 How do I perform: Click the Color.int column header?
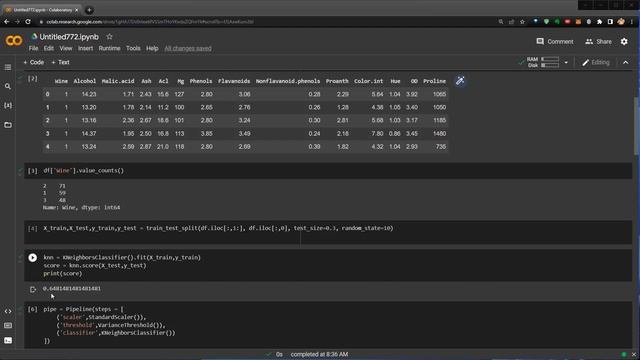coord(369,81)
